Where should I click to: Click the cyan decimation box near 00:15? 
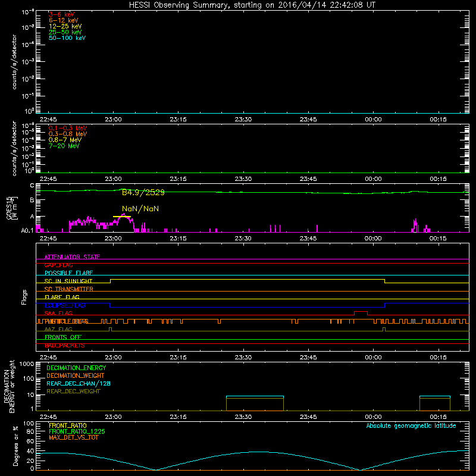435,403
